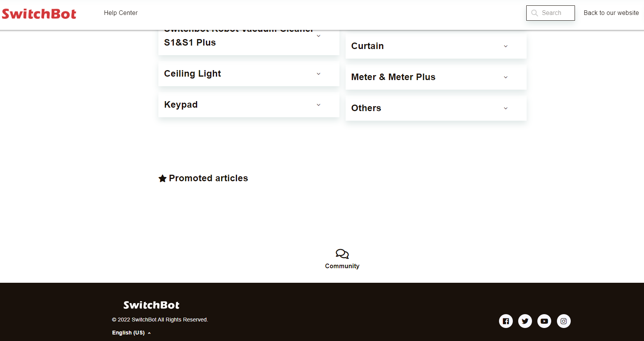Image resolution: width=644 pixels, height=341 pixels.
Task: Click the red SwitchBot header logo
Action: point(39,14)
